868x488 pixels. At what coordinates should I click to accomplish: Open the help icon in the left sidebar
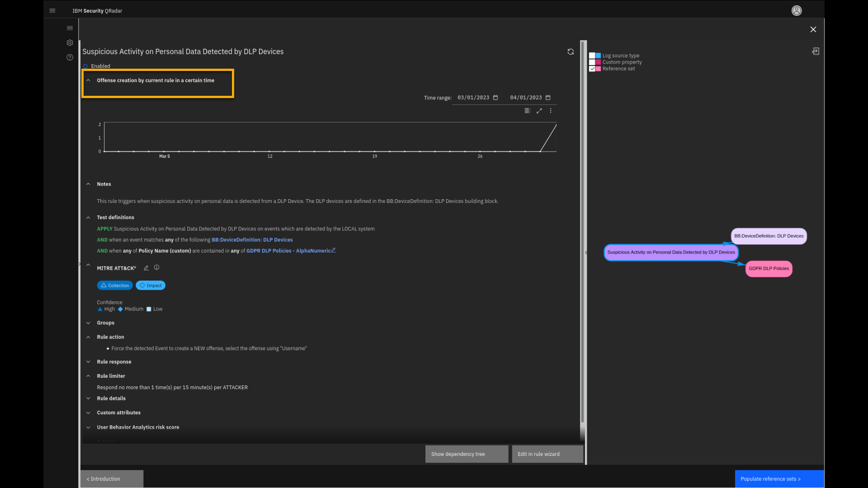(70, 57)
